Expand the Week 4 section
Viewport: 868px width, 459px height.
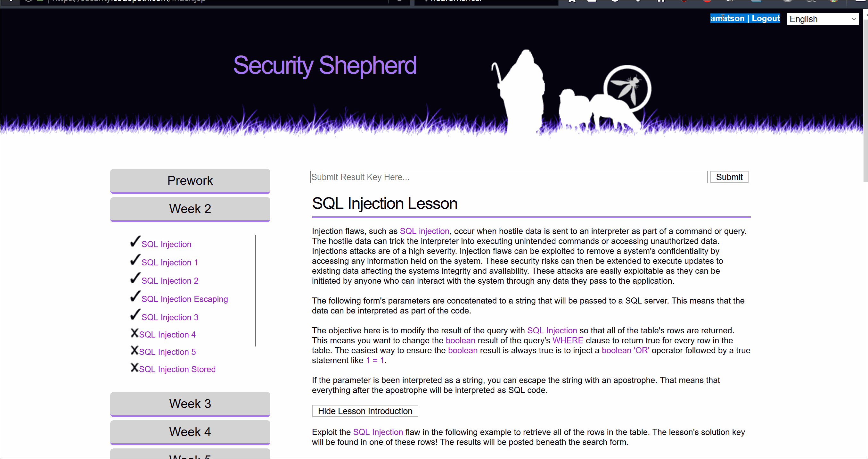pyautogui.click(x=189, y=432)
